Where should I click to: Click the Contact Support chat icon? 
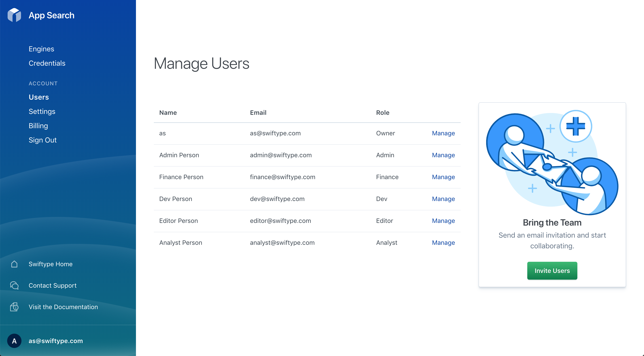pyautogui.click(x=14, y=285)
